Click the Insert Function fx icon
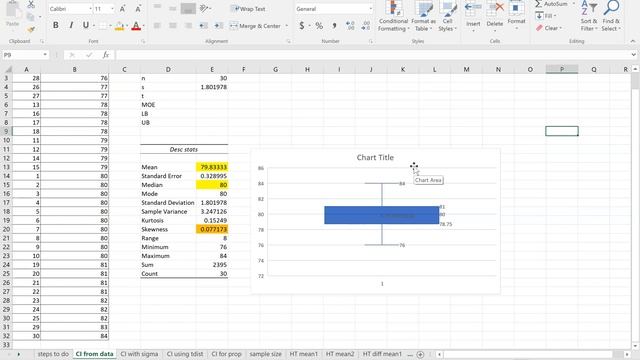Viewport: 640px width, 360px height. click(106, 55)
